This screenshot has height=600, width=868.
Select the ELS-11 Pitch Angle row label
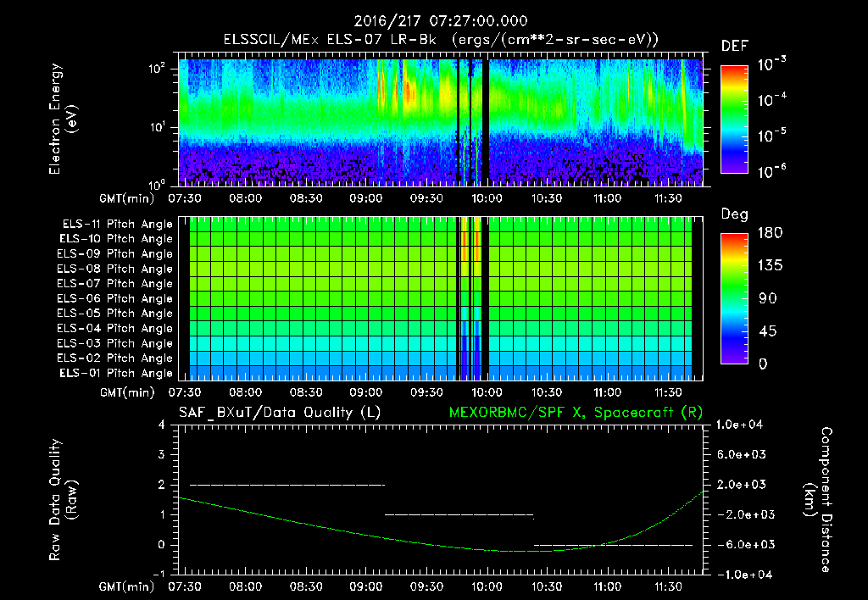[x=117, y=225]
